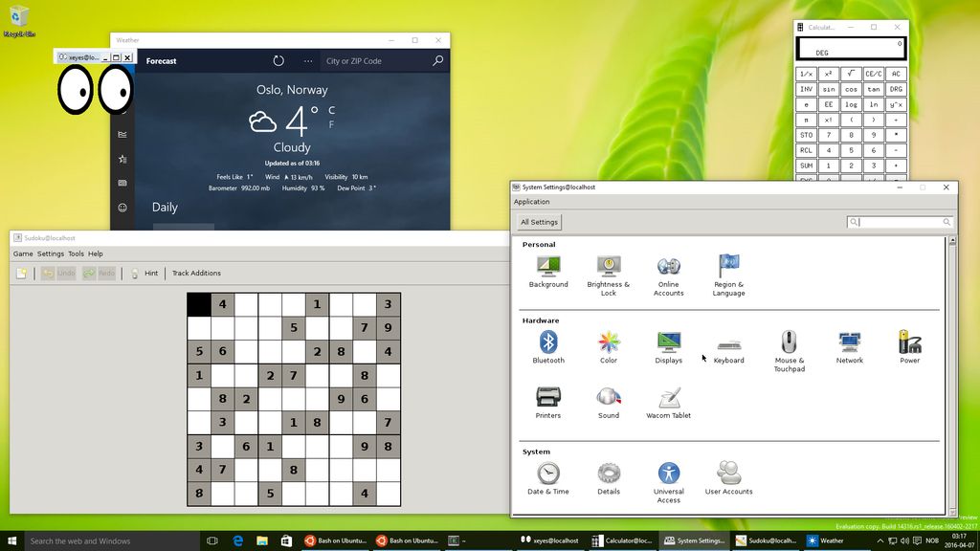Open the see-more menu in Weather

(x=308, y=60)
